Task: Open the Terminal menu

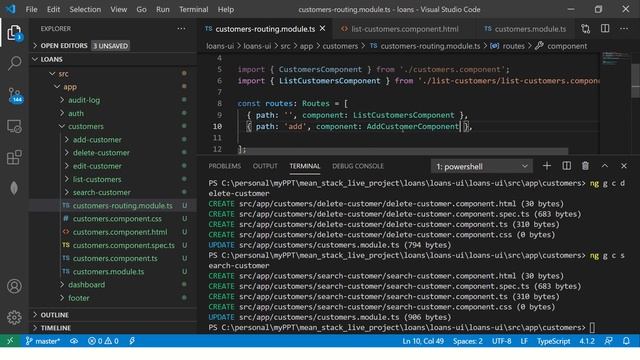Action: click(x=193, y=9)
